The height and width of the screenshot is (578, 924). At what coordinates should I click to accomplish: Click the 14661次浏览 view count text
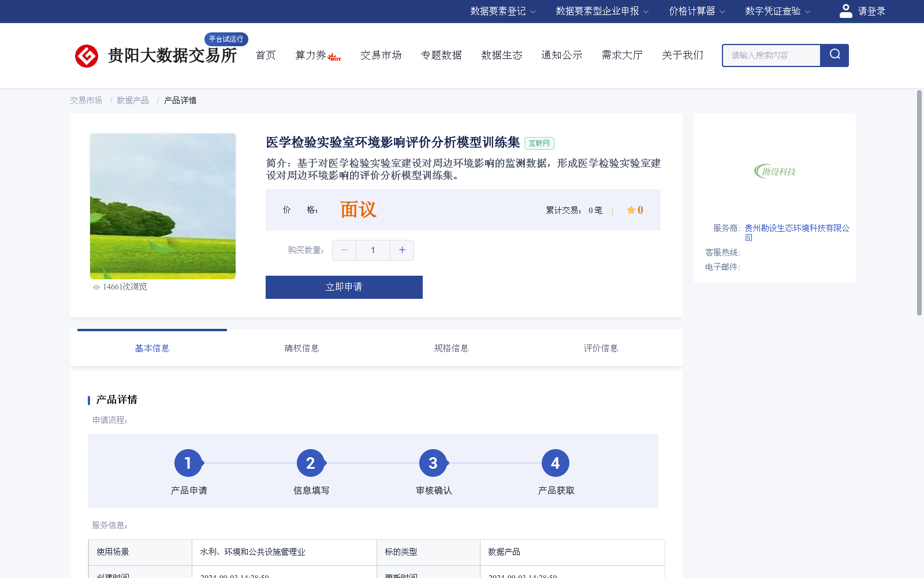click(125, 287)
